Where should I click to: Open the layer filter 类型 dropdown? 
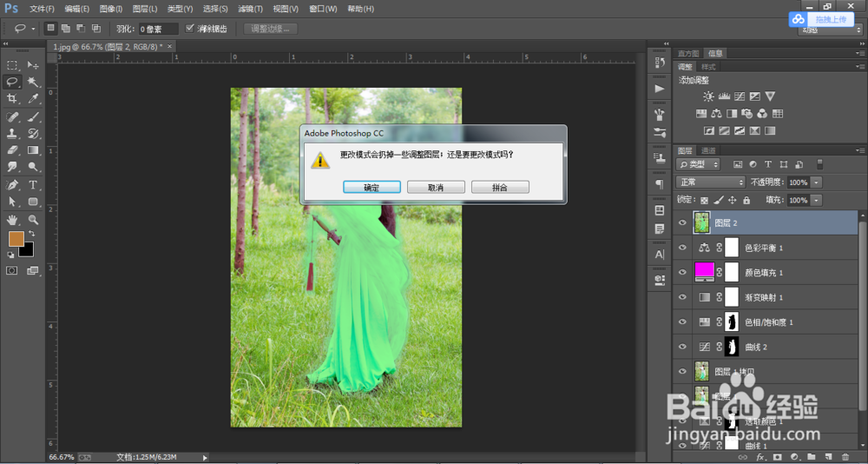coord(698,164)
